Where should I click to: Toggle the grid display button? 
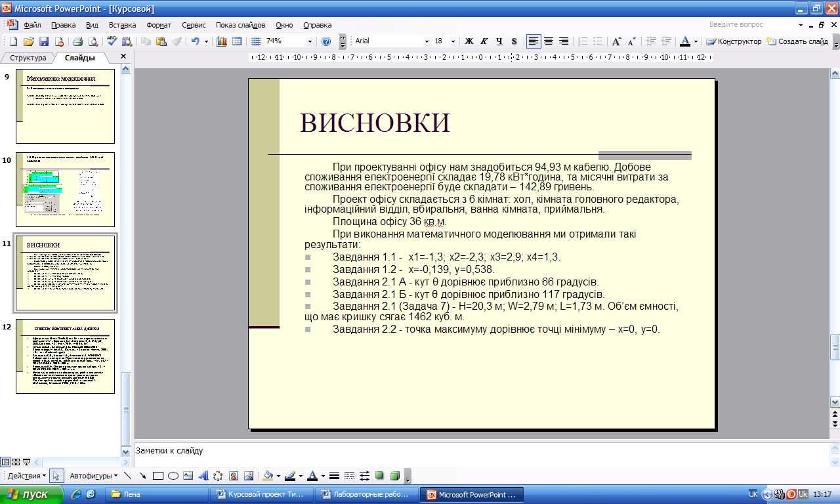click(x=256, y=41)
